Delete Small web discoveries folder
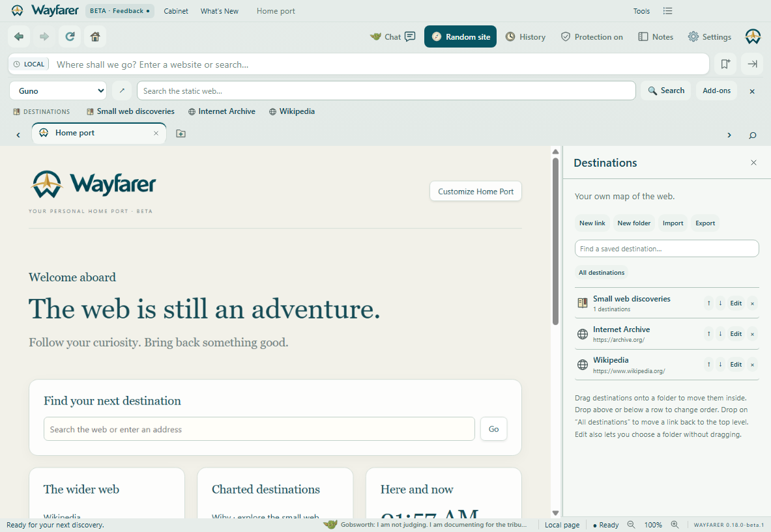Image resolution: width=771 pixels, height=532 pixels. 752,303
